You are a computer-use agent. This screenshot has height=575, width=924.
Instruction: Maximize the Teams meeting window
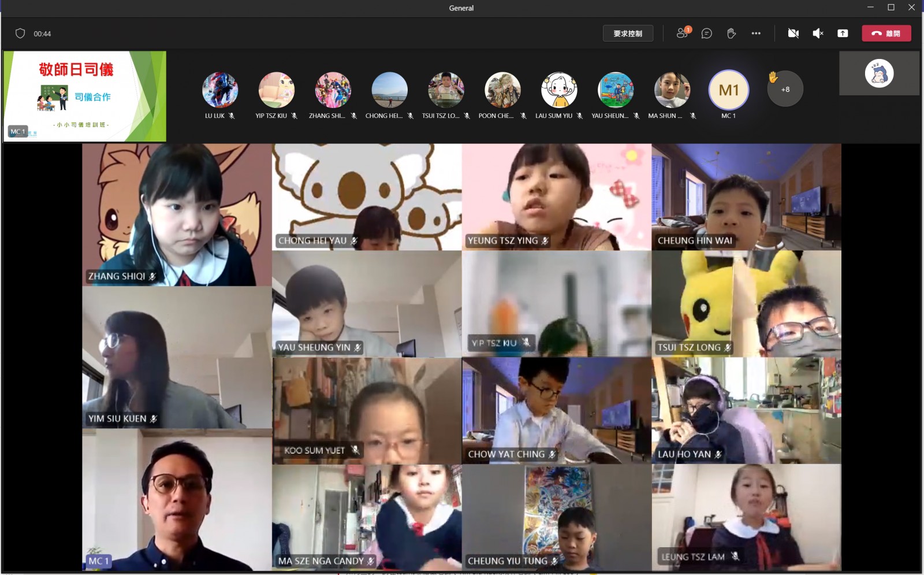click(891, 8)
